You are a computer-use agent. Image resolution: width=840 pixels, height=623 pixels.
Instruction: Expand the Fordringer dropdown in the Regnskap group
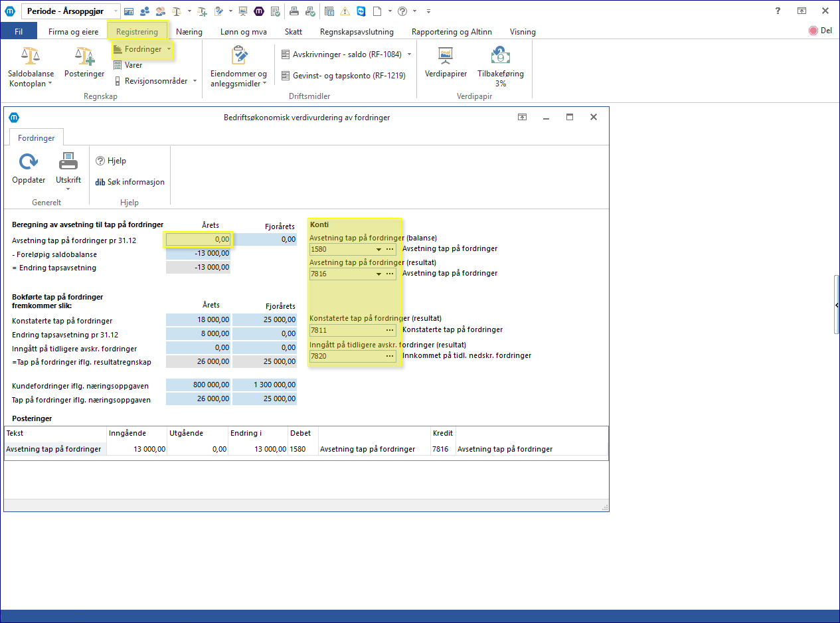click(169, 49)
